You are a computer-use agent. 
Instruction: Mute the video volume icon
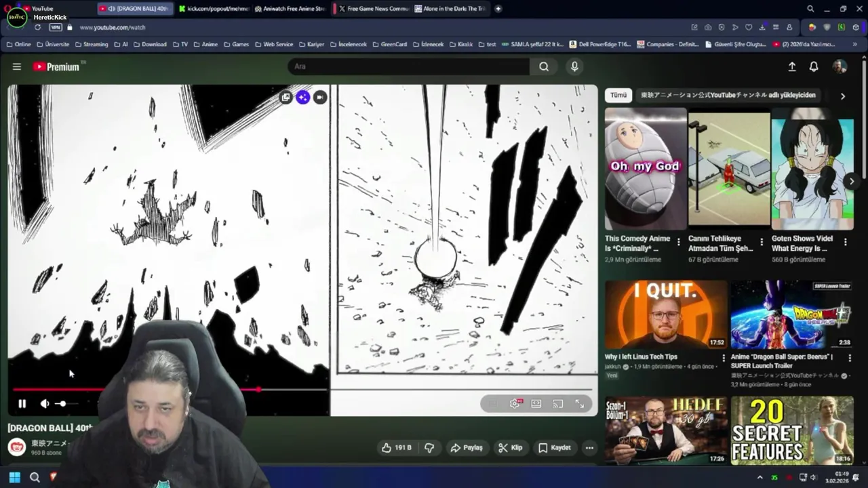[45, 404]
